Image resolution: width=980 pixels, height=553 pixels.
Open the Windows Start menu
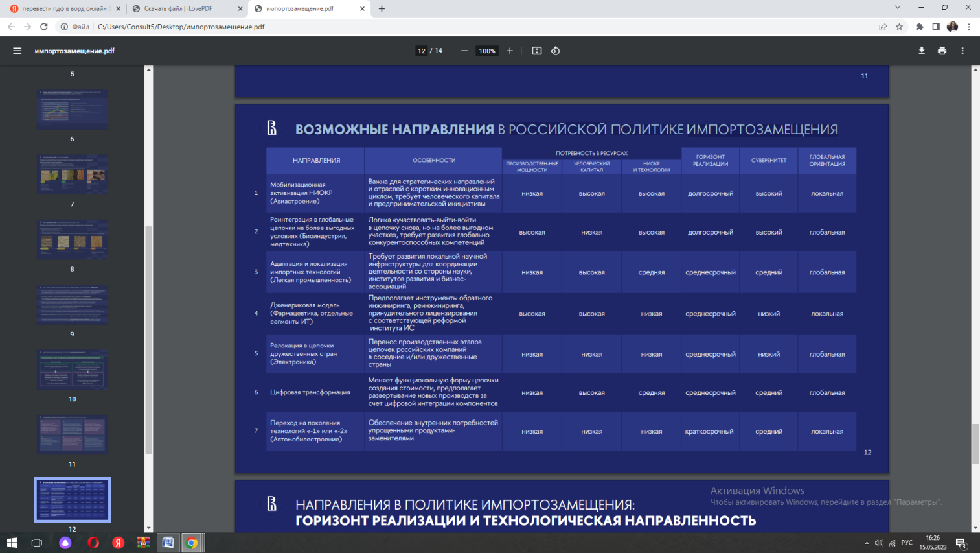tap(12, 543)
